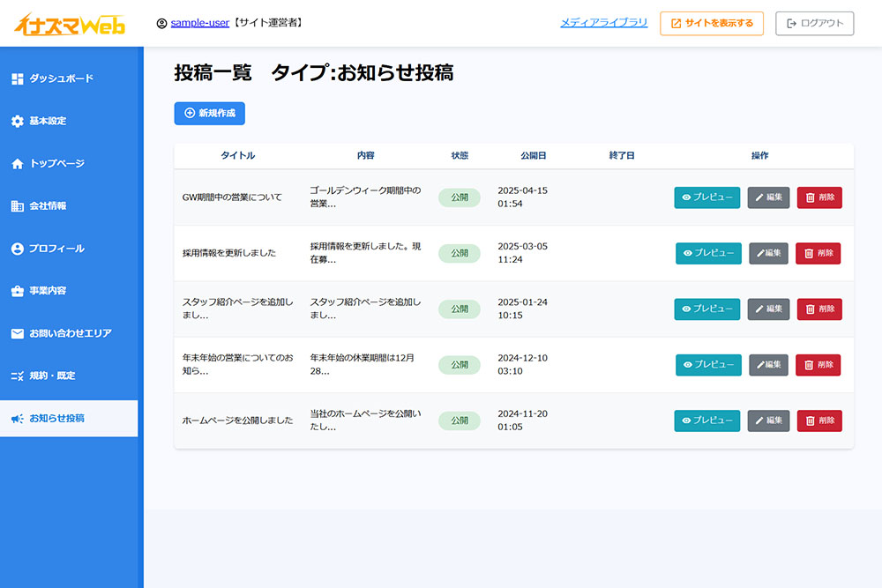
Task: Edit the 年末年始の営業 post
Action: 768,364
